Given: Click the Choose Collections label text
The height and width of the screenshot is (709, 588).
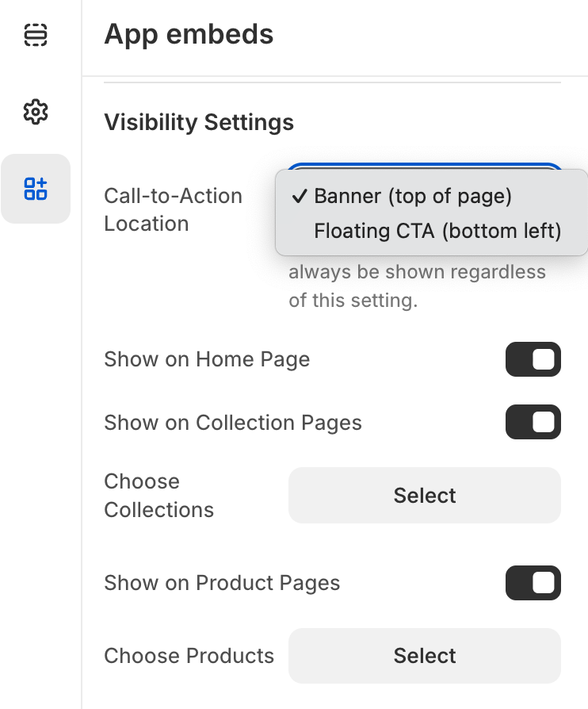Looking at the screenshot, I should coord(158,495).
